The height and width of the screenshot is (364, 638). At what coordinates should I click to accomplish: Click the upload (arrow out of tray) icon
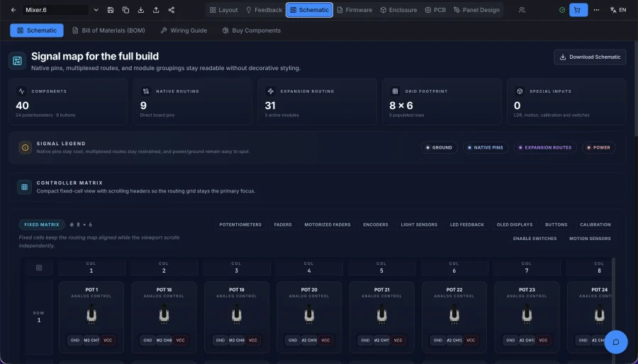[x=156, y=10]
